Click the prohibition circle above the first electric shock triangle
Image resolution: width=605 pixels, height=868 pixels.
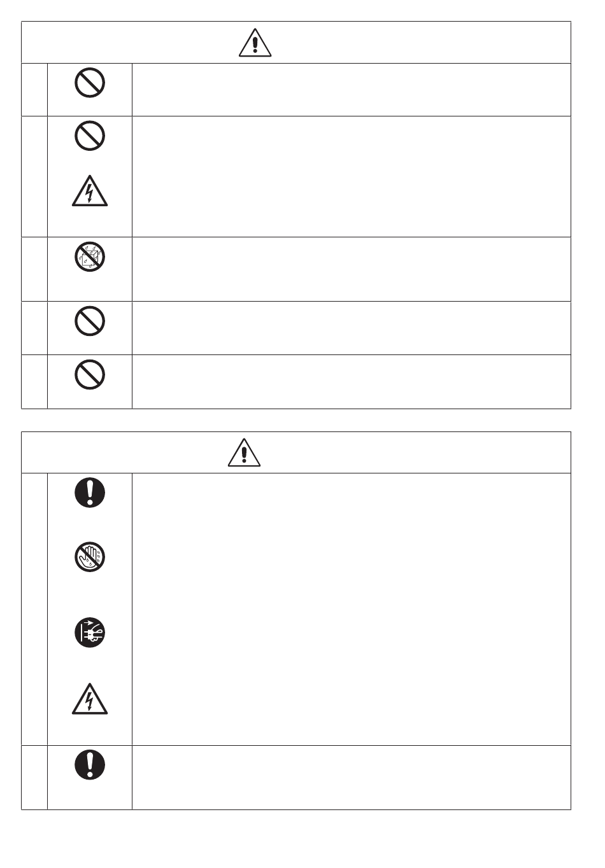90,136
